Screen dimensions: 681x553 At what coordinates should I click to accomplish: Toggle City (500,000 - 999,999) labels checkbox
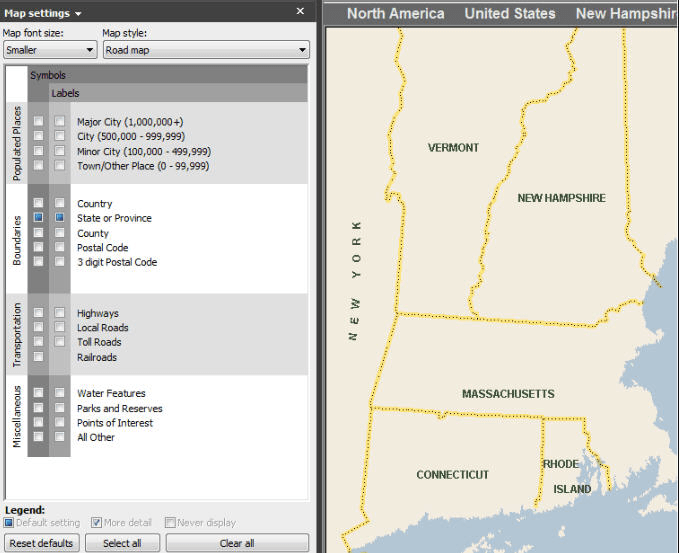pos(60,136)
